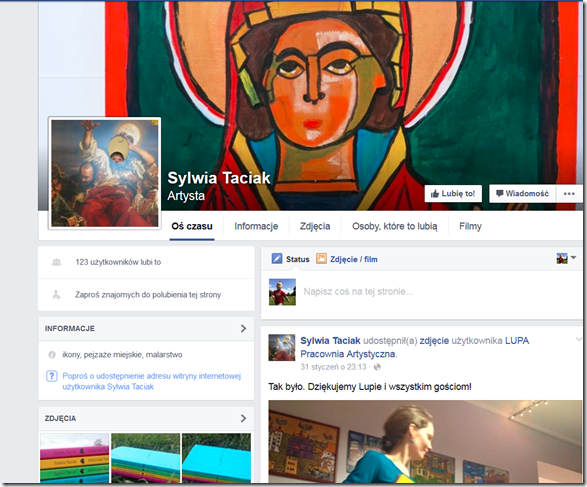
Task: Click the INFORMACJE section heading
Action: pos(70,328)
